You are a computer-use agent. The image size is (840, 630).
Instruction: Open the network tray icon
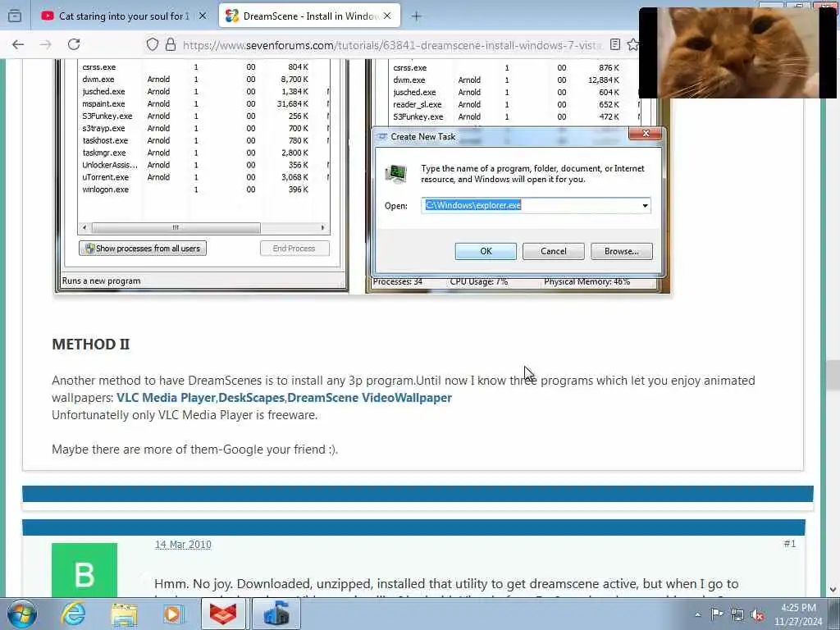tap(737, 614)
